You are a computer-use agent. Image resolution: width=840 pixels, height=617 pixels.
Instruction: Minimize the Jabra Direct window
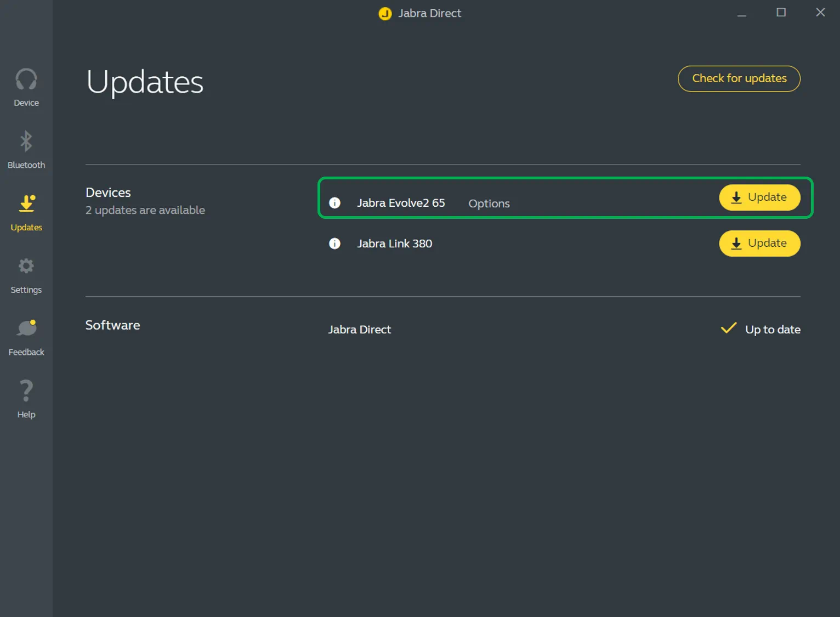pos(741,13)
